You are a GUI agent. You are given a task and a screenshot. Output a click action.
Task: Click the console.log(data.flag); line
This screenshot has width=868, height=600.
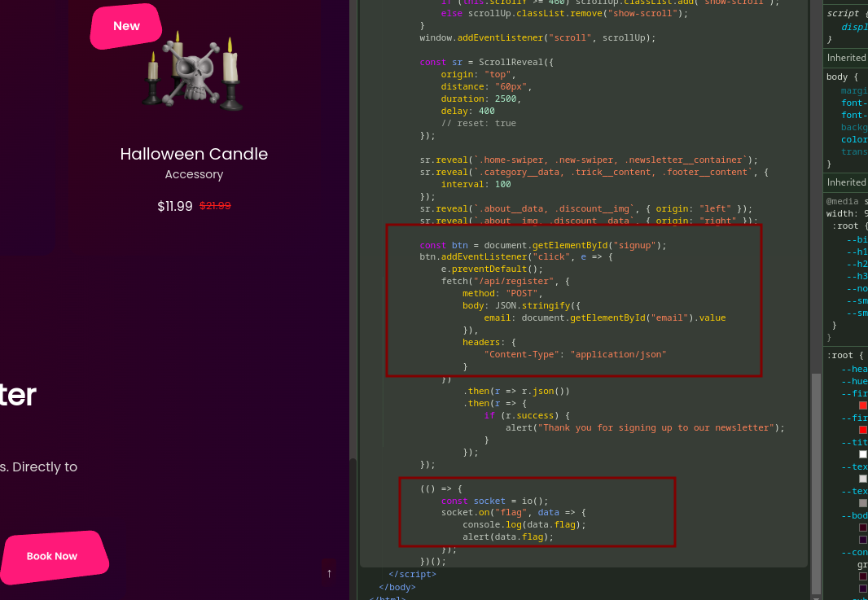(524, 525)
